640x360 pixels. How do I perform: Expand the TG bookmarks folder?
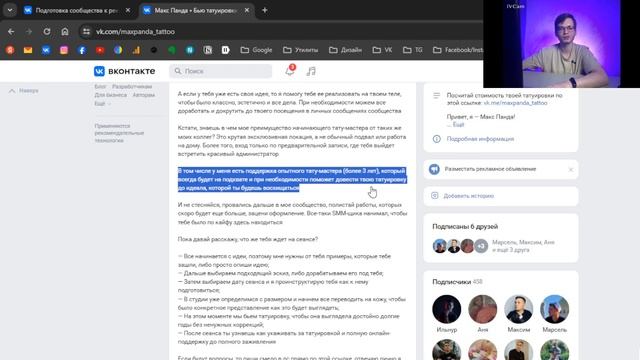[413, 50]
